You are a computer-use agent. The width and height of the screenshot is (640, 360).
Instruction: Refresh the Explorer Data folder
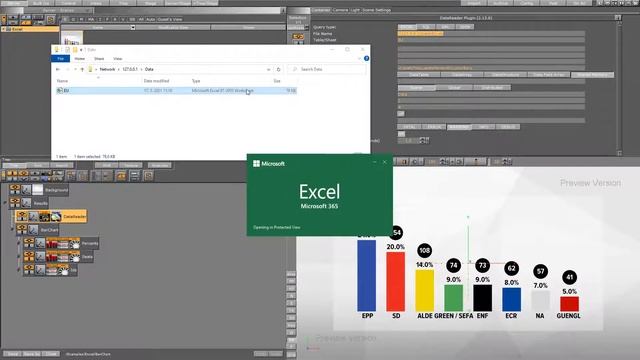pyautogui.click(x=278, y=69)
